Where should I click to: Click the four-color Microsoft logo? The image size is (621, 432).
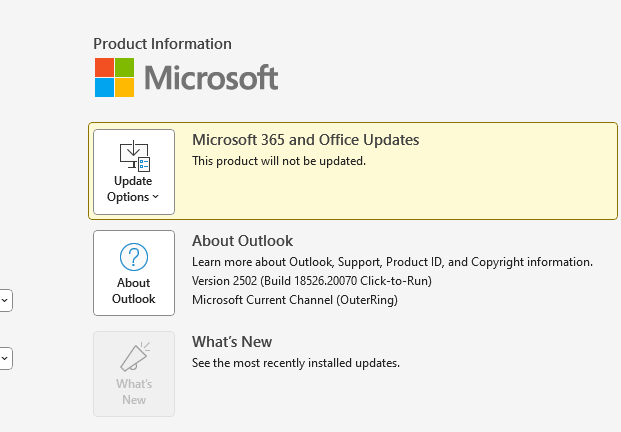114,77
